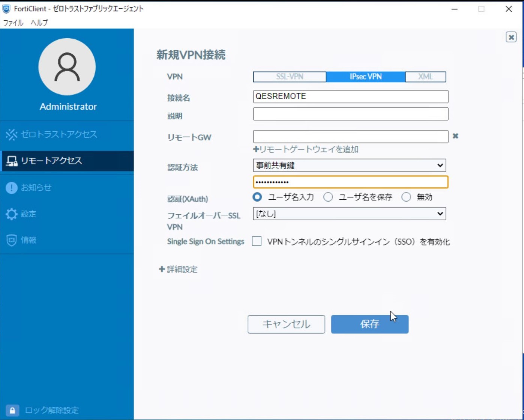
Task: Click the キャンセル button
Action: tap(286, 324)
